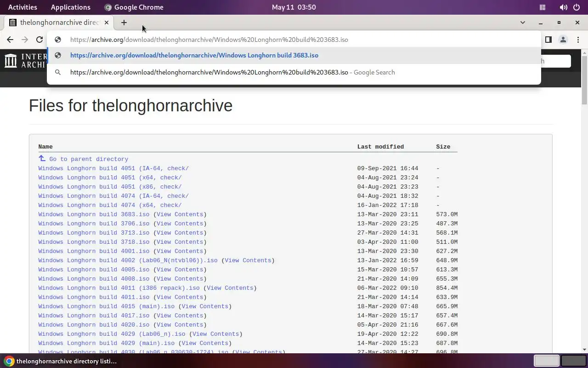
Task: Download Windows Longhorn build 4005.iso
Action: pos(94,270)
